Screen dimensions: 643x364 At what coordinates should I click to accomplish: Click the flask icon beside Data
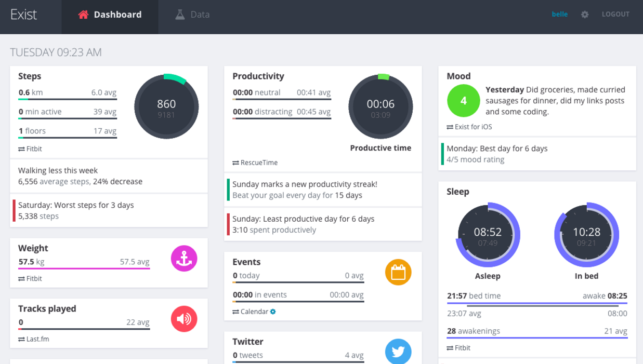(180, 15)
